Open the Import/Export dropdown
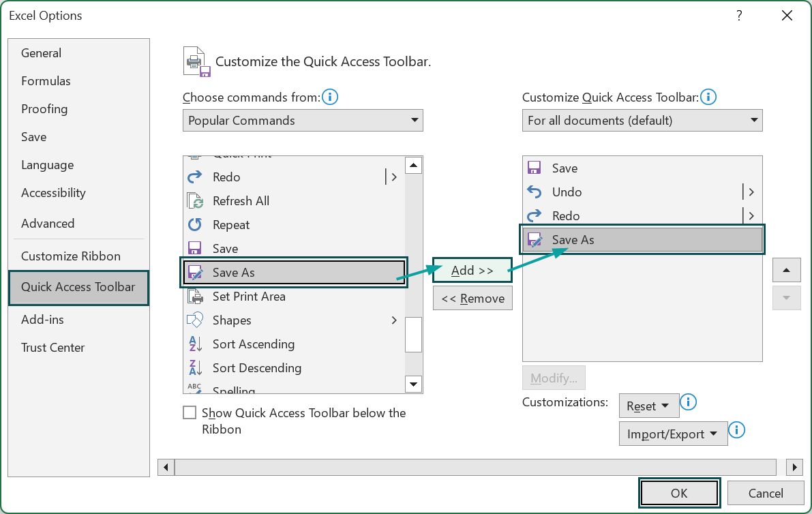The height and width of the screenshot is (514, 812). click(673, 434)
